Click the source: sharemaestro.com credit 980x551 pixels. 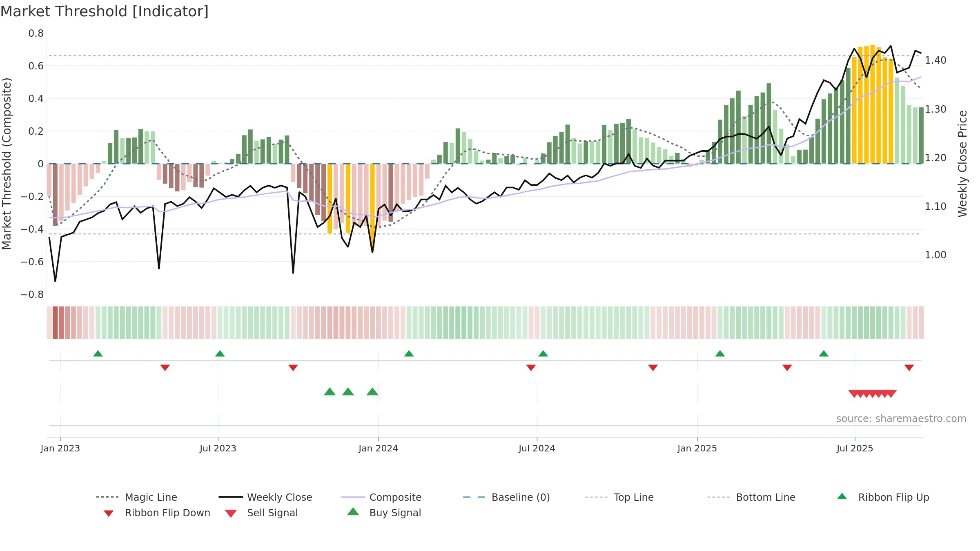click(x=901, y=419)
